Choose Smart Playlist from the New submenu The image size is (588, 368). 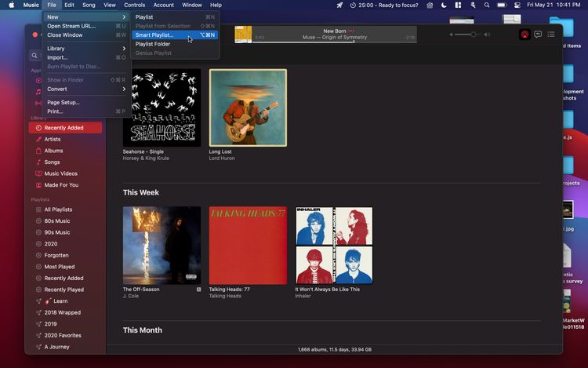(x=174, y=35)
